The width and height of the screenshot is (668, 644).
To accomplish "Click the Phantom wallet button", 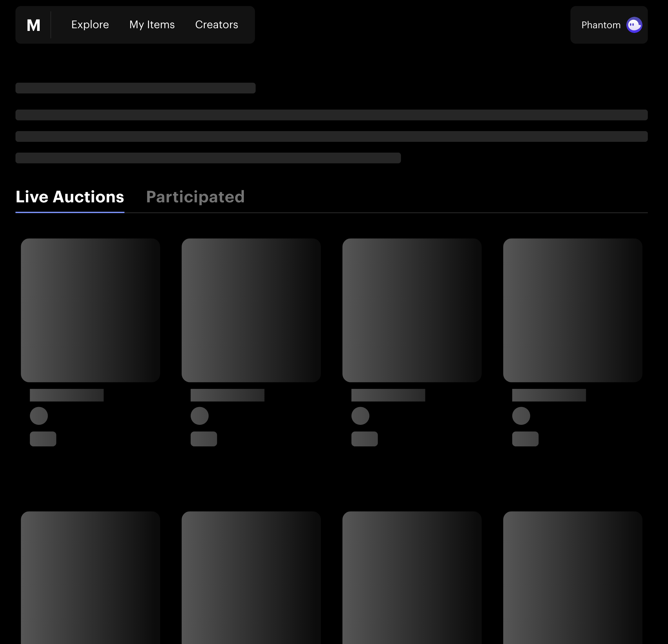I will point(601,25).
